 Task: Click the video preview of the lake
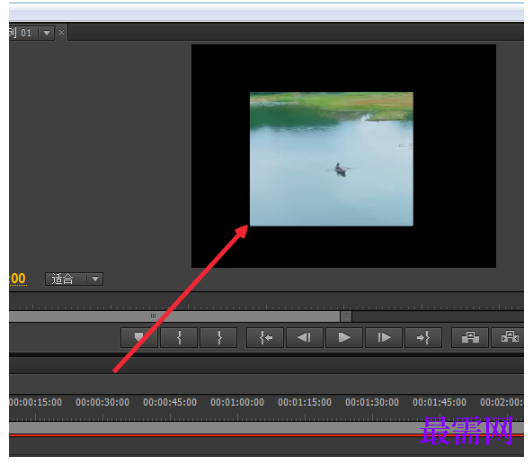point(331,159)
